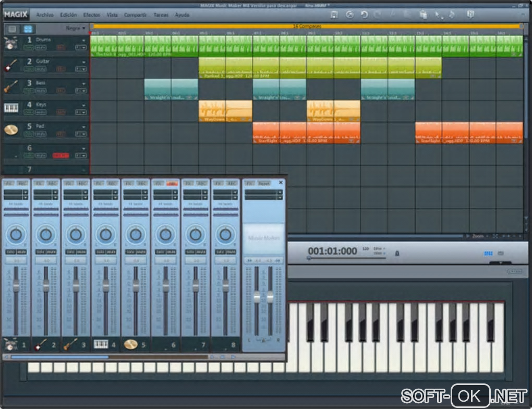The height and width of the screenshot is (409, 532).
Task: Click the cymbal Pad icon on track 5
Action: 10,130
